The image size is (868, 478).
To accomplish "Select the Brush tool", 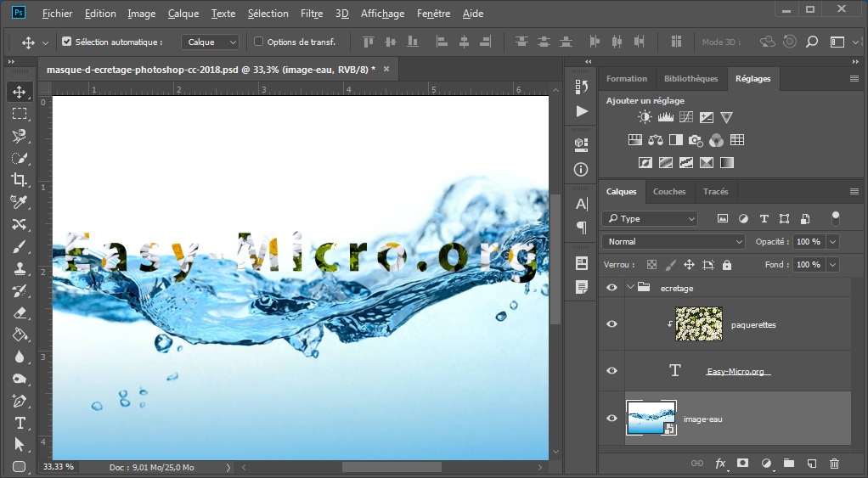I will point(20,246).
